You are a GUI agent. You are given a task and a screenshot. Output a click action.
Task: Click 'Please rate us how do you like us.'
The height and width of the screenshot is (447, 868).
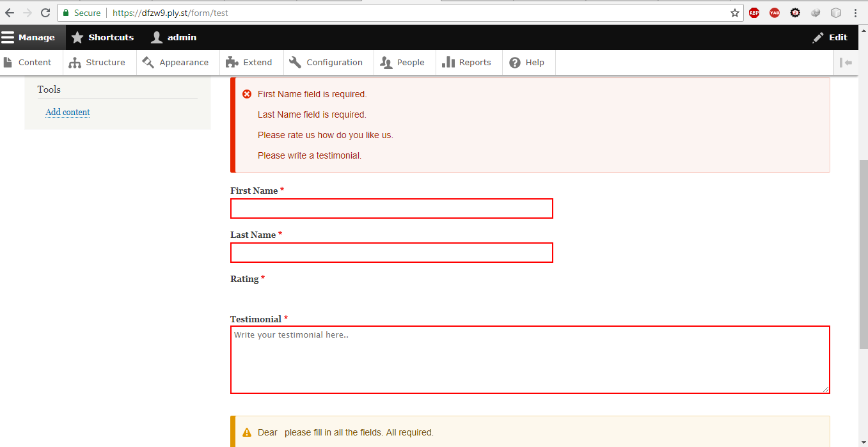[326, 135]
